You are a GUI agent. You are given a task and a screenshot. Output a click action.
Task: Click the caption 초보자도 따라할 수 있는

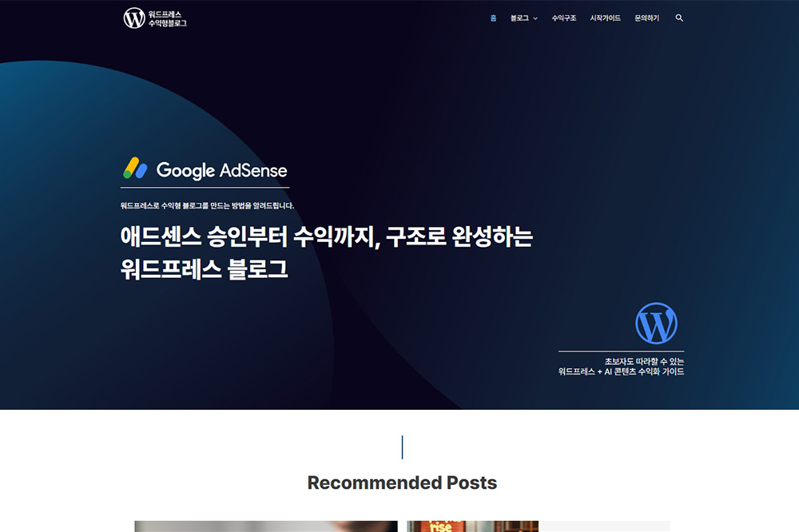[x=644, y=361]
